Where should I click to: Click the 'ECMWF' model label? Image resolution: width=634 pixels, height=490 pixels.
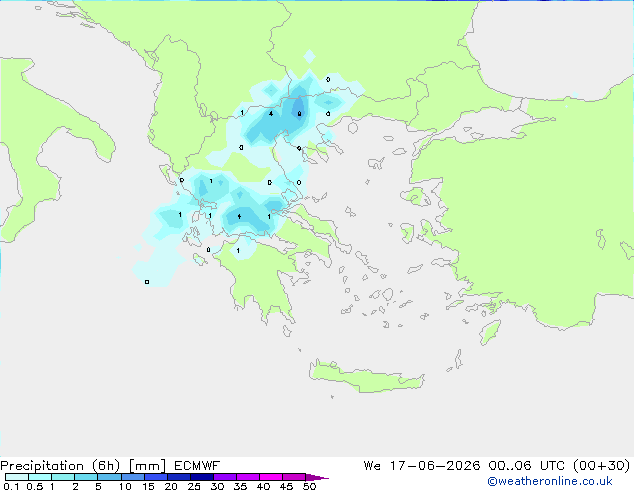point(197,466)
